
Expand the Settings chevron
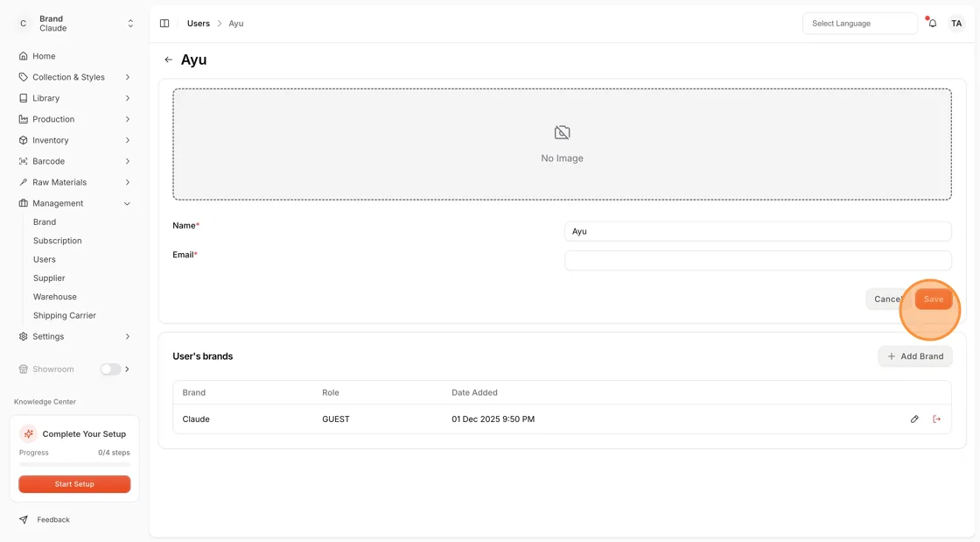tap(128, 336)
